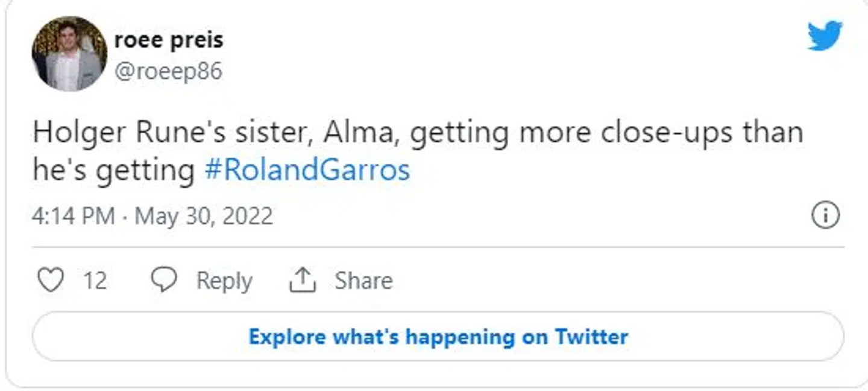The width and height of the screenshot is (868, 391).
Task: Click the "he's getting" tweet text
Action: click(x=113, y=170)
